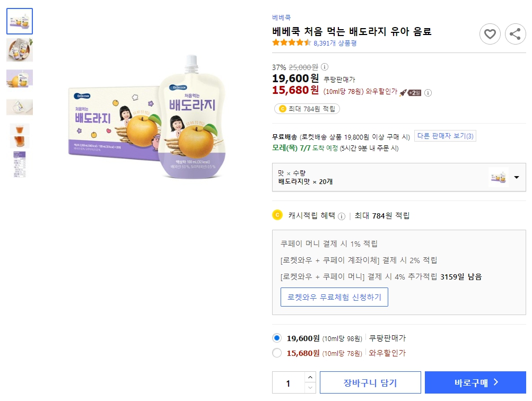The height and width of the screenshot is (401, 532).
Task: Select the 15,680원 와우할인가 radio option
Action: click(276, 353)
